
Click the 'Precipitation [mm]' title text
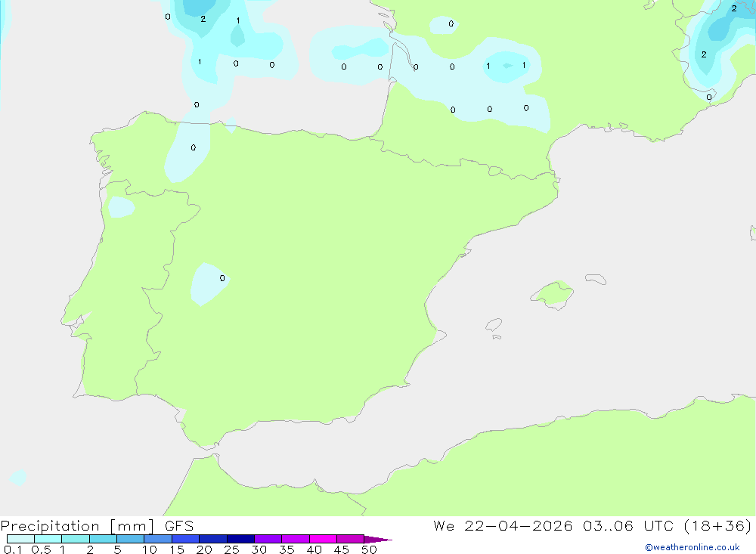coord(78,526)
